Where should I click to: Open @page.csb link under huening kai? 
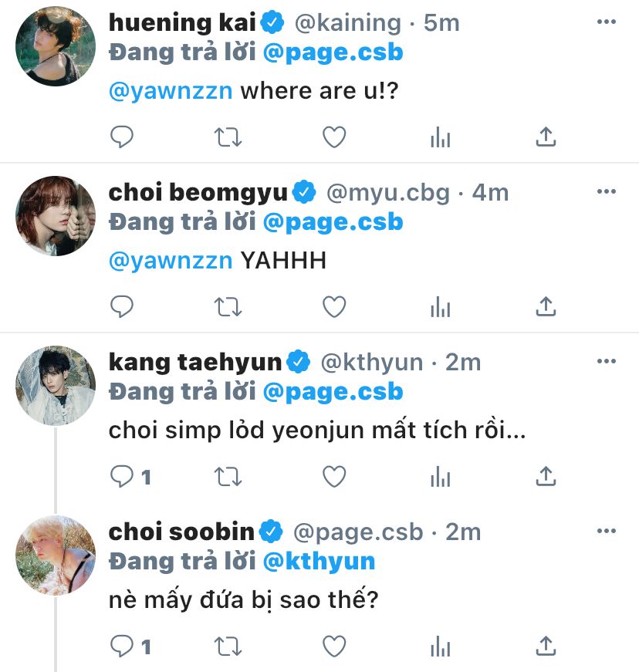[x=333, y=52]
